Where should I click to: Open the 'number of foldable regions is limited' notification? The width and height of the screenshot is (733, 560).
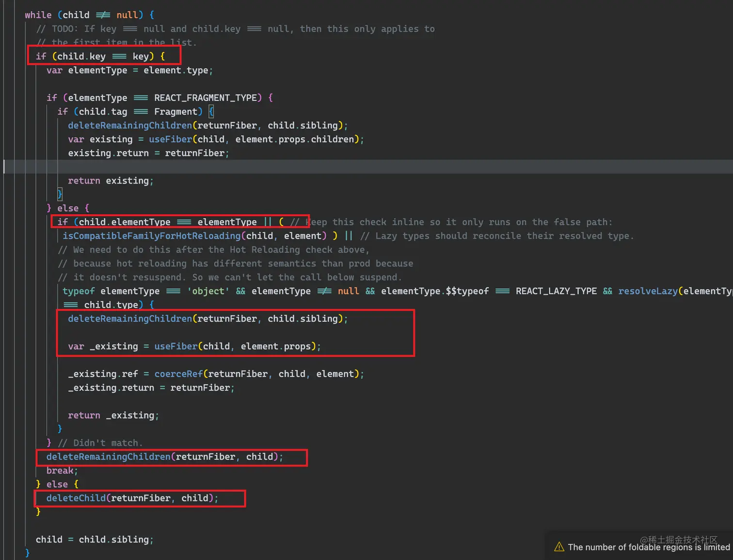click(x=649, y=547)
